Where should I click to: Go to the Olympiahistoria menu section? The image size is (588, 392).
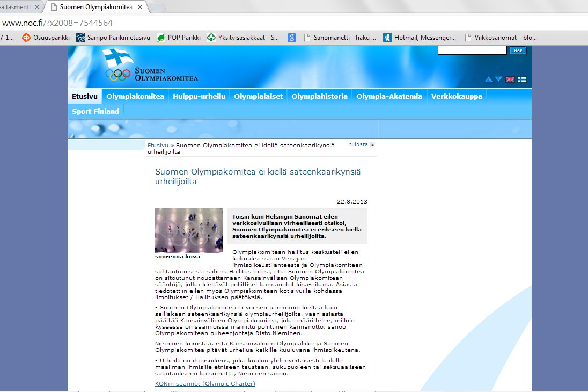pos(319,97)
